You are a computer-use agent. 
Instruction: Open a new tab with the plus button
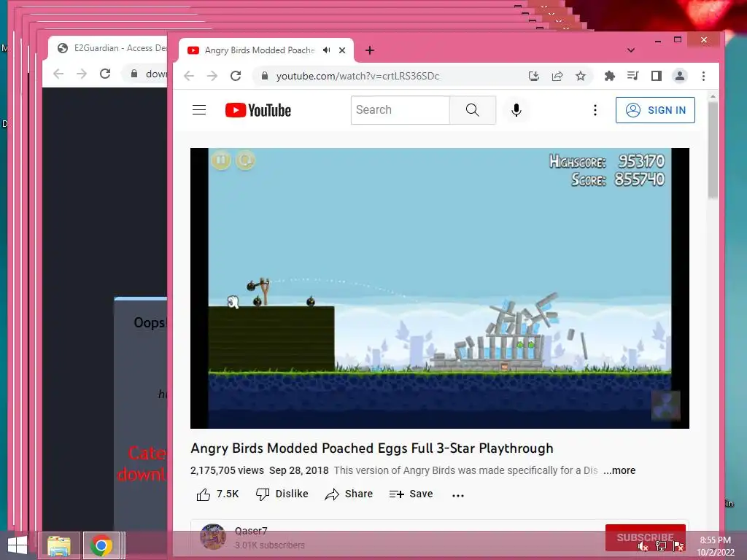[x=370, y=50]
